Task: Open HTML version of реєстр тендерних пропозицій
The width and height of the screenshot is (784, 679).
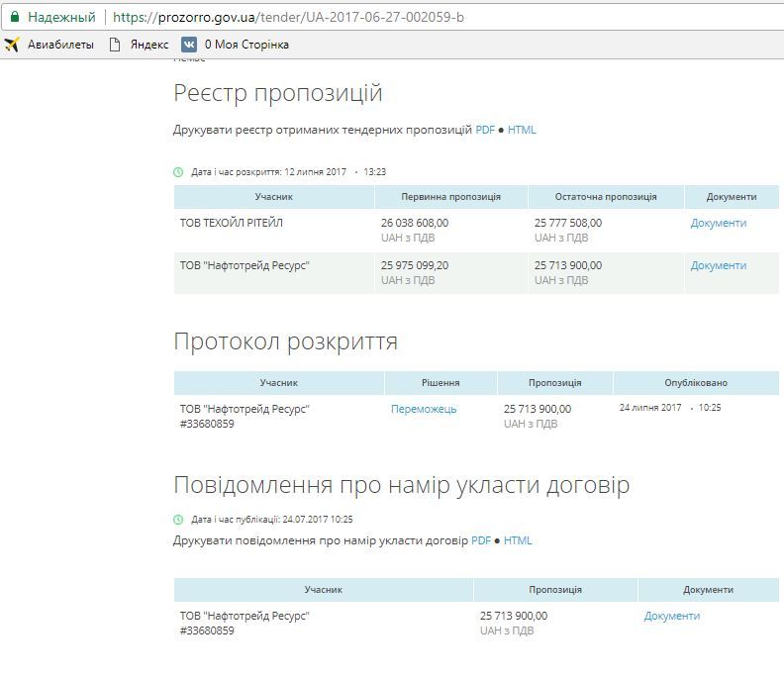Action: click(x=522, y=130)
